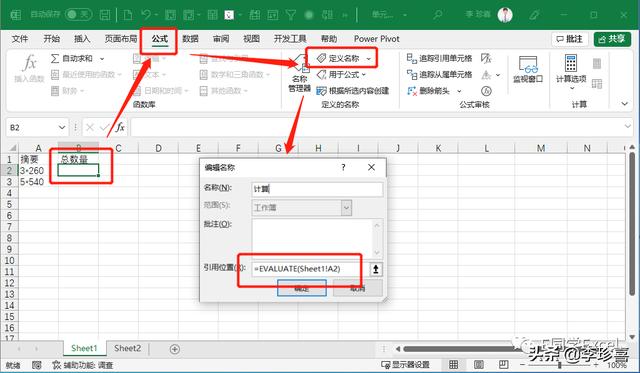Click the Name (名称) input field in dialog
The height and width of the screenshot is (373, 640).
(317, 189)
